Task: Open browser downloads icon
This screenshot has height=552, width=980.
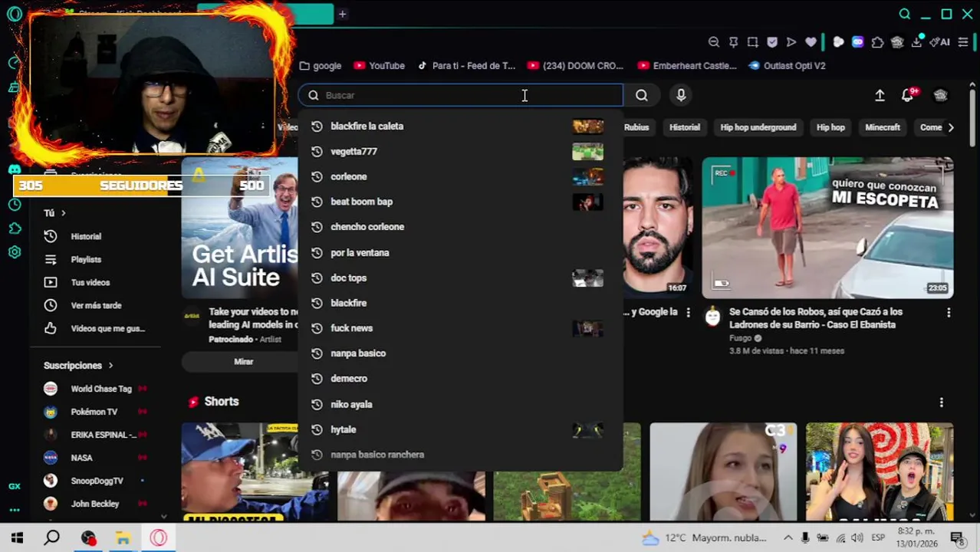Action: pyautogui.click(x=916, y=42)
